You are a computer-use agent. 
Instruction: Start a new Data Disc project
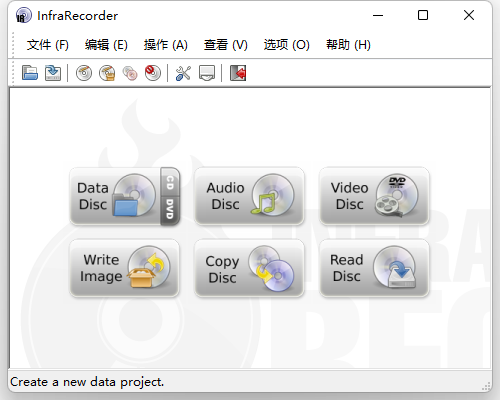115,196
